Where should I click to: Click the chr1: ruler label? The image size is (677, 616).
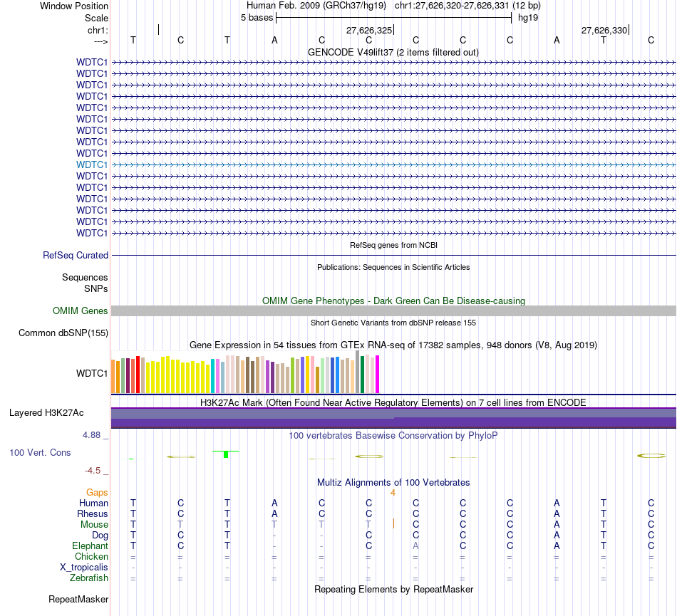click(x=98, y=30)
